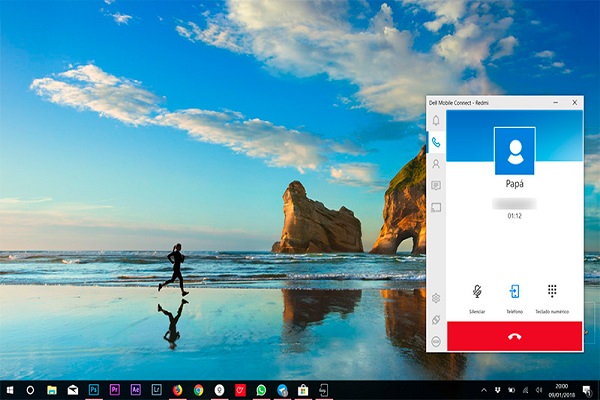
Task: Open the Windows Start menu
Action: coord(9,389)
